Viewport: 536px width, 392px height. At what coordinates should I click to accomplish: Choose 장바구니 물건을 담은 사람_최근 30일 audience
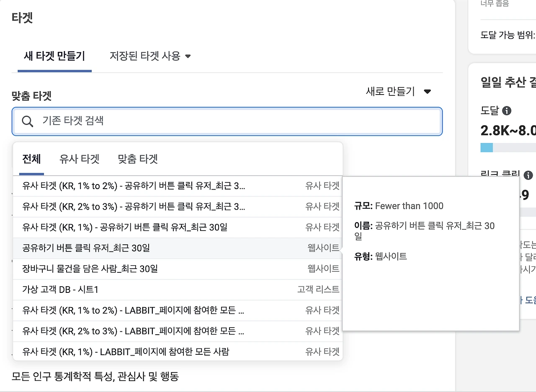tap(90, 269)
